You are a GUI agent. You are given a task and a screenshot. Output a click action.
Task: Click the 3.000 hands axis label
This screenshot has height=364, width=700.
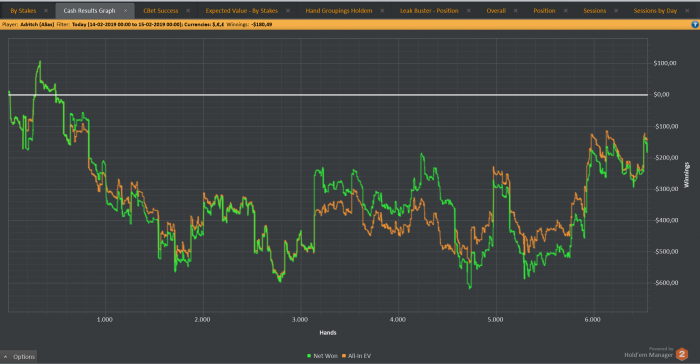click(300, 320)
